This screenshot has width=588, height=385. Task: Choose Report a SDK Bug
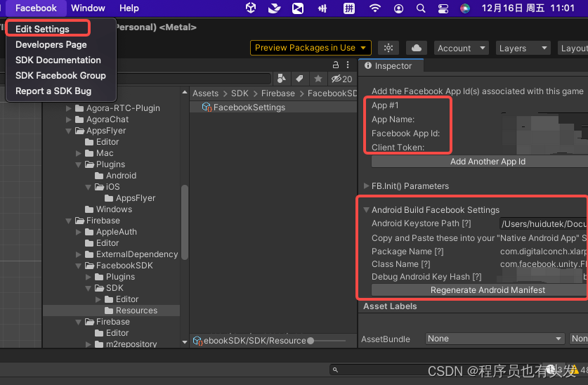click(53, 91)
